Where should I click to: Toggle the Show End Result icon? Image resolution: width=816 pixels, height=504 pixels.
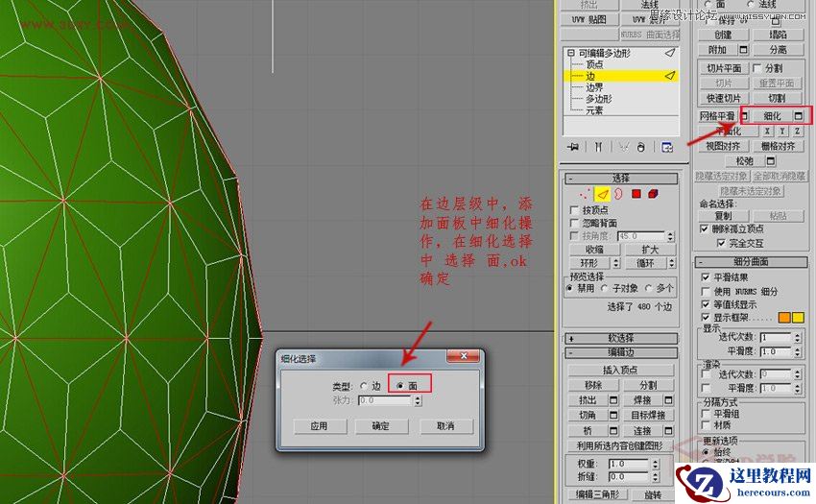[598, 147]
